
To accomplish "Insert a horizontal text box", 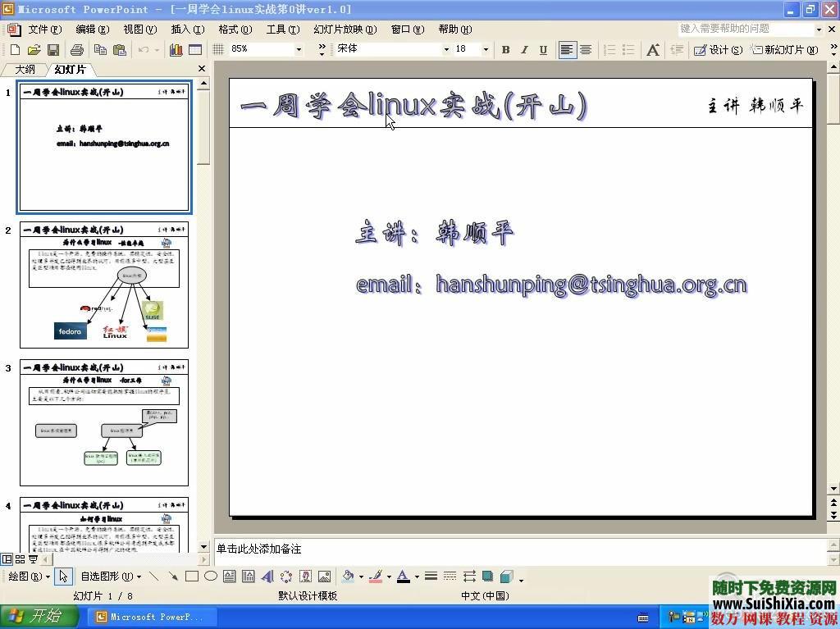I will tap(230, 577).
